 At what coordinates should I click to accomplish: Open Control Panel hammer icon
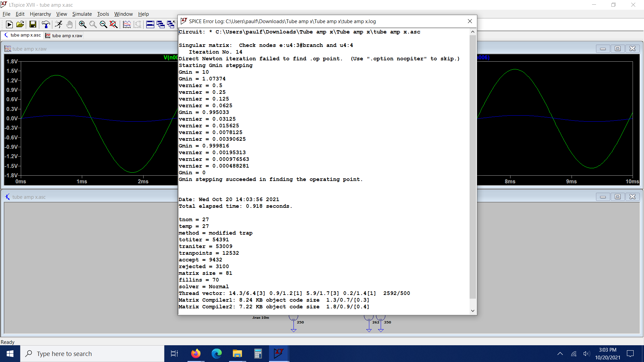[46, 24]
